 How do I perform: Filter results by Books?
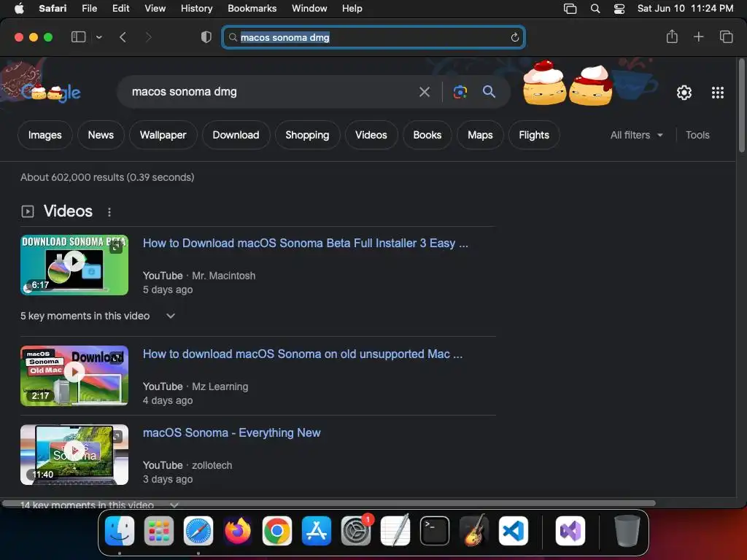coord(427,135)
